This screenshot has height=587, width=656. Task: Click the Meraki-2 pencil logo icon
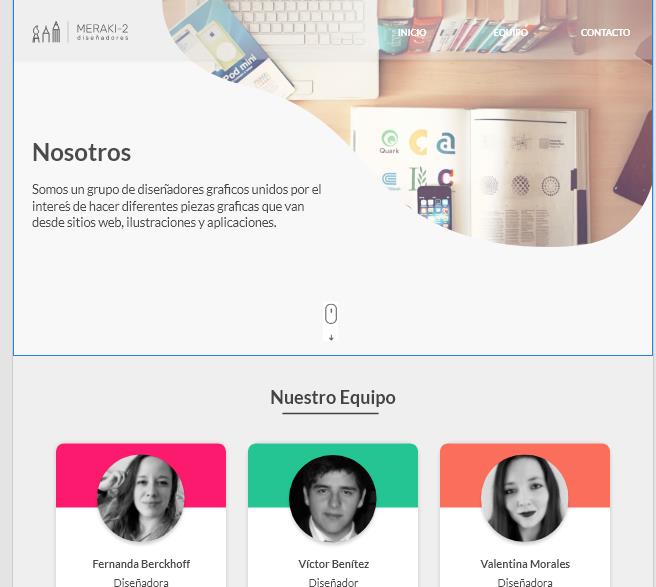(x=46, y=32)
